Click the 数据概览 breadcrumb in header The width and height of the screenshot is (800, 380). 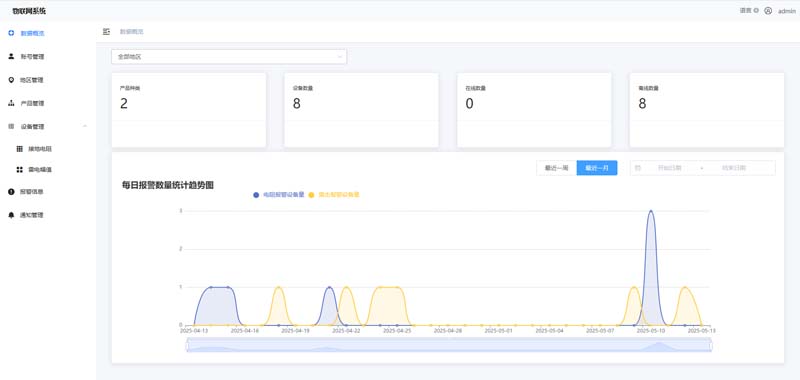point(132,32)
